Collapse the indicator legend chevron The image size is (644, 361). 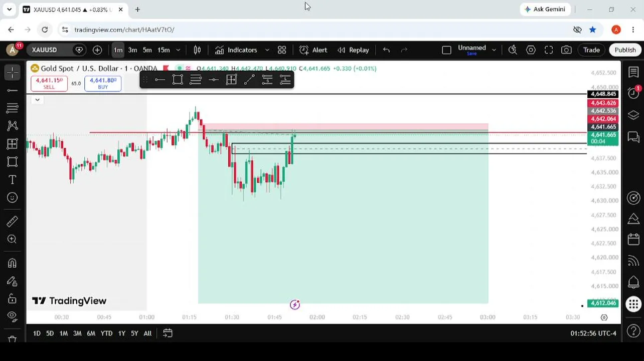[37, 100]
